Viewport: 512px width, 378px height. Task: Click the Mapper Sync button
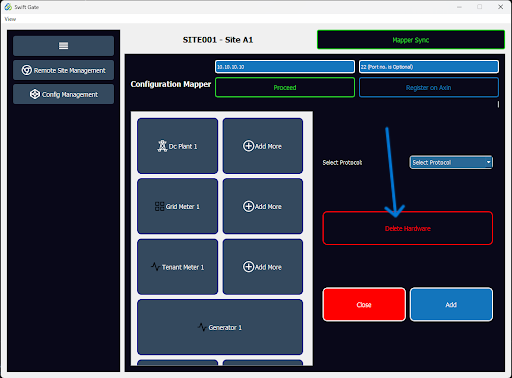(411, 40)
